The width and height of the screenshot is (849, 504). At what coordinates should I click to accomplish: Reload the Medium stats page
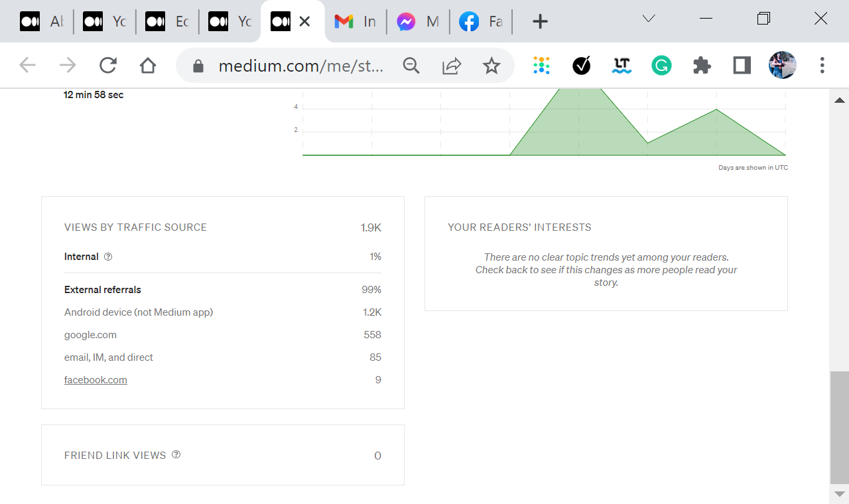click(107, 65)
